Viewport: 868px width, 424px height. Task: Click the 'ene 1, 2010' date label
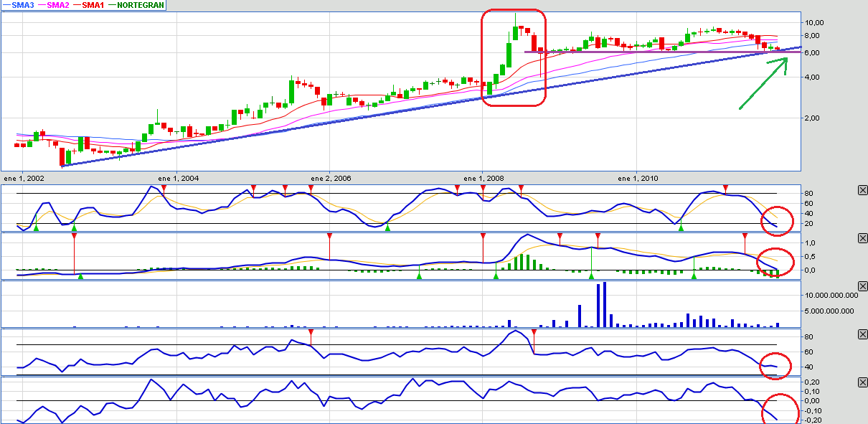tap(638, 178)
